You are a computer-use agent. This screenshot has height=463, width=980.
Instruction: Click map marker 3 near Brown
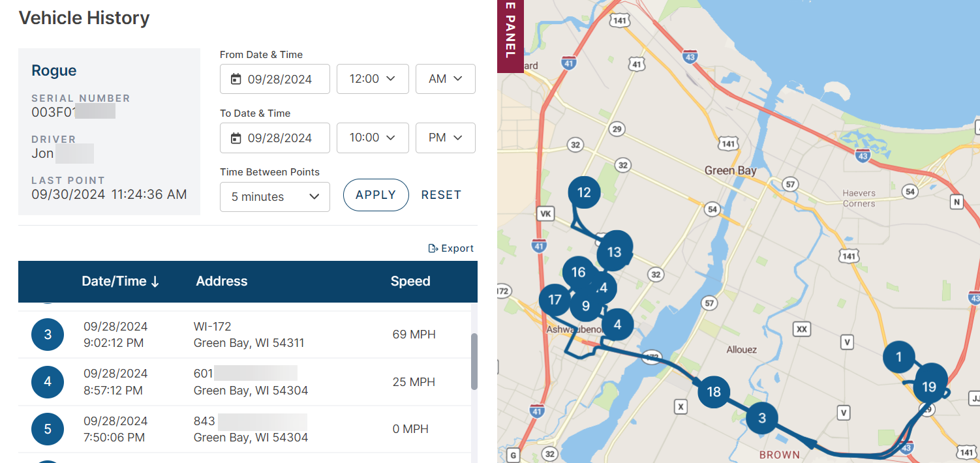762,418
